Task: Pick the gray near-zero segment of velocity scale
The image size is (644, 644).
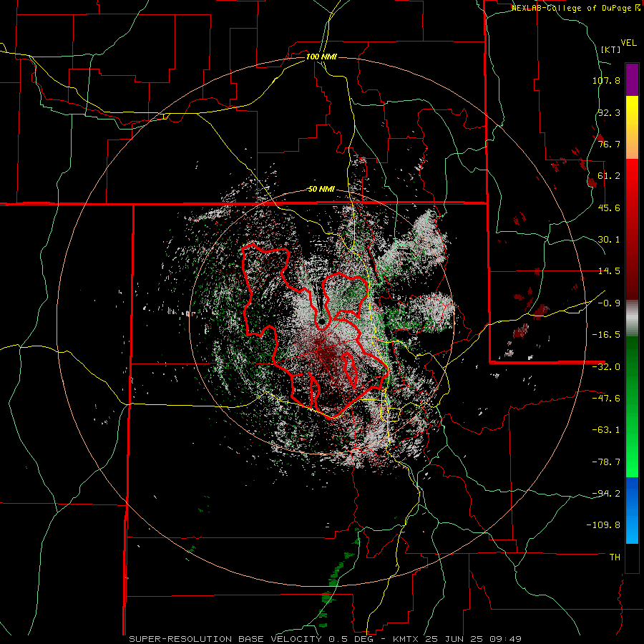Action: point(632,318)
